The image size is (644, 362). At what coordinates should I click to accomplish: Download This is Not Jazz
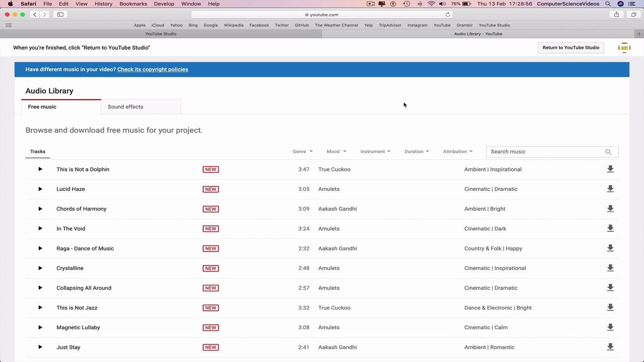point(610,308)
